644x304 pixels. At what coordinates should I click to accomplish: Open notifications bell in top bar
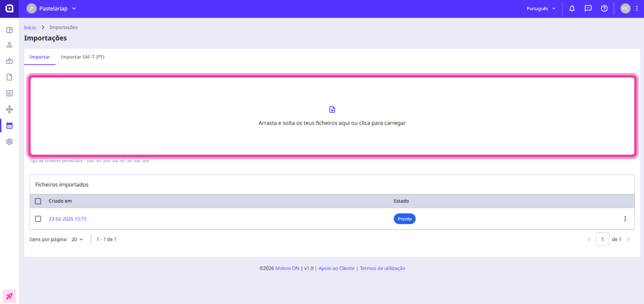(572, 9)
